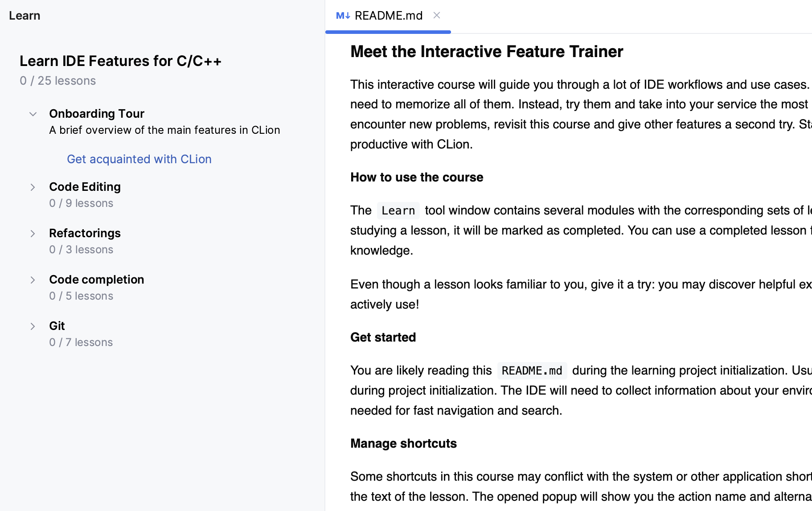Expand the Code Editing module
Screen dimensions: 812x511
click(x=33, y=187)
